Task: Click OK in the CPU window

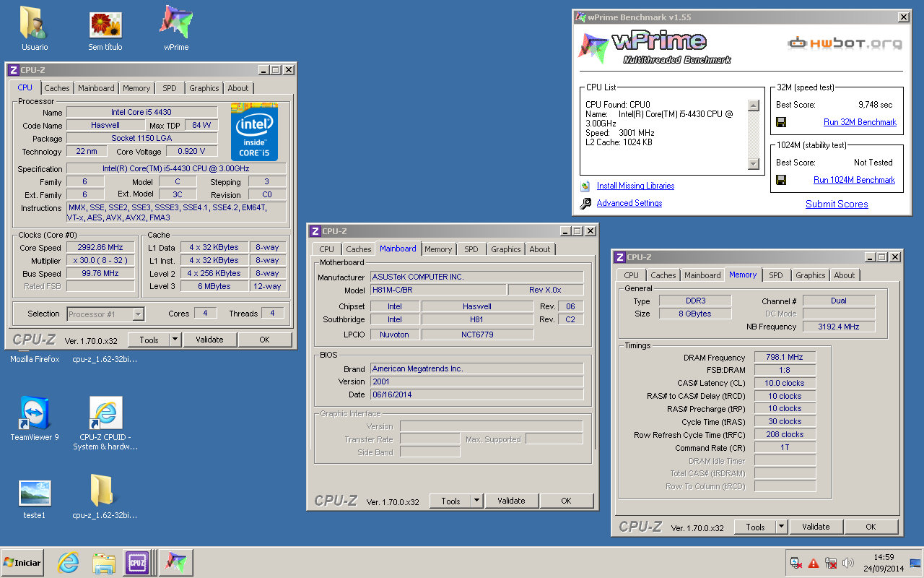Action: tap(264, 340)
